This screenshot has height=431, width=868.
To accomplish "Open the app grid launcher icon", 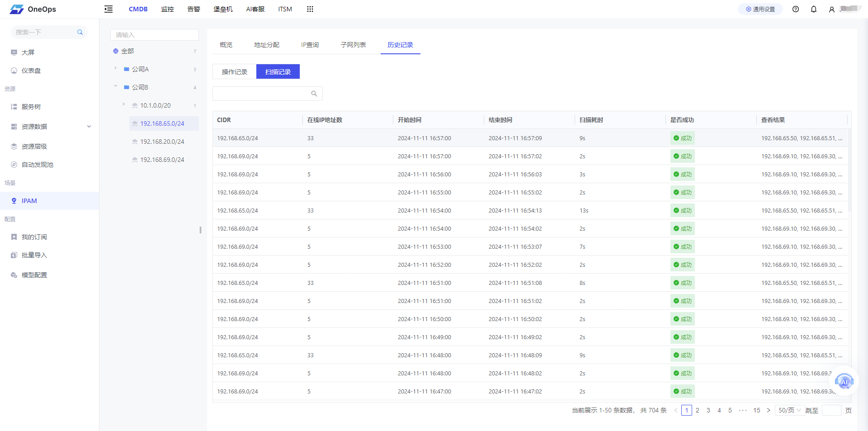I will coord(310,9).
